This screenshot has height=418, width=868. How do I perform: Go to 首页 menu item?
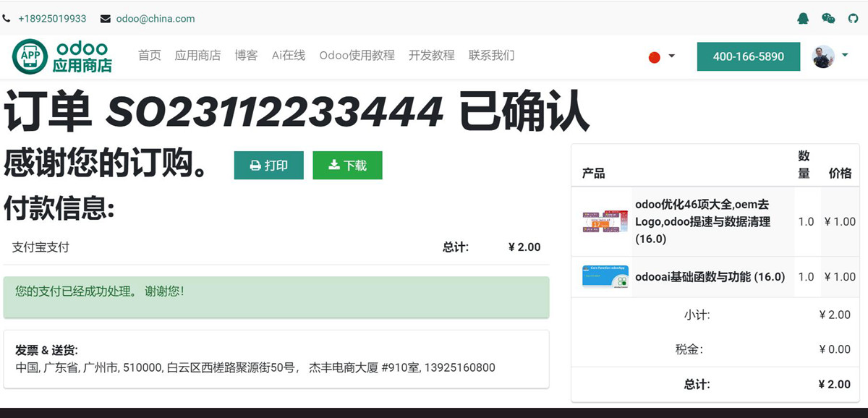coord(150,55)
